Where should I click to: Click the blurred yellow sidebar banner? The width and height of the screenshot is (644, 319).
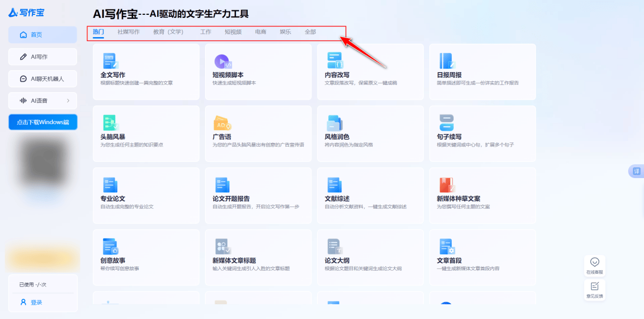[43, 258]
